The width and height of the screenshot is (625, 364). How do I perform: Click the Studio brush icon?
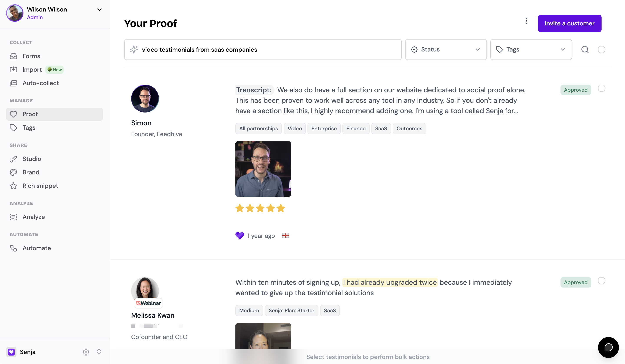click(x=13, y=159)
